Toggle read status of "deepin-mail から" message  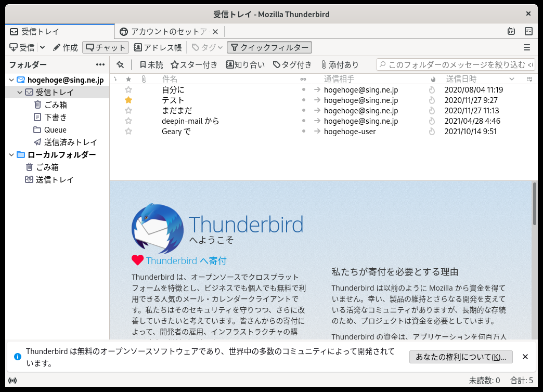pyautogui.click(x=304, y=121)
